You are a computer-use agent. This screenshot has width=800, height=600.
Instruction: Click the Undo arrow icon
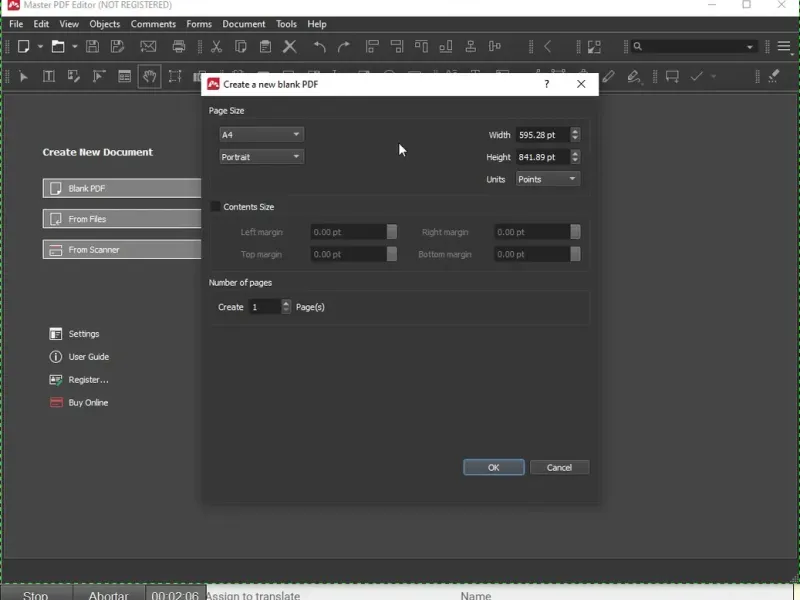(x=319, y=46)
